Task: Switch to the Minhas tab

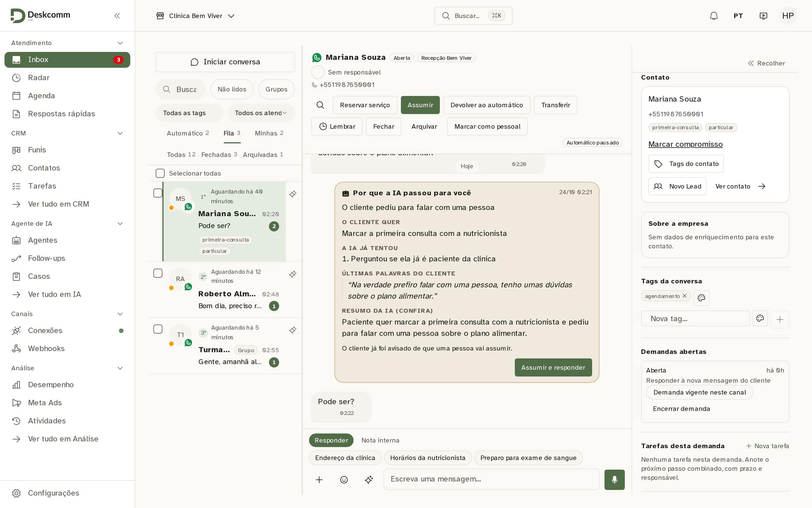Action: pyautogui.click(x=269, y=133)
